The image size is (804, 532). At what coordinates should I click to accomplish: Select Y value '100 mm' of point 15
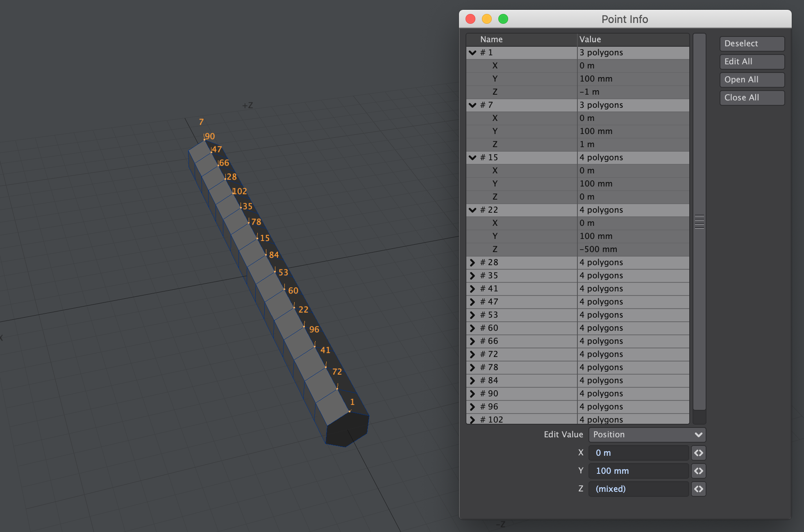click(x=596, y=184)
